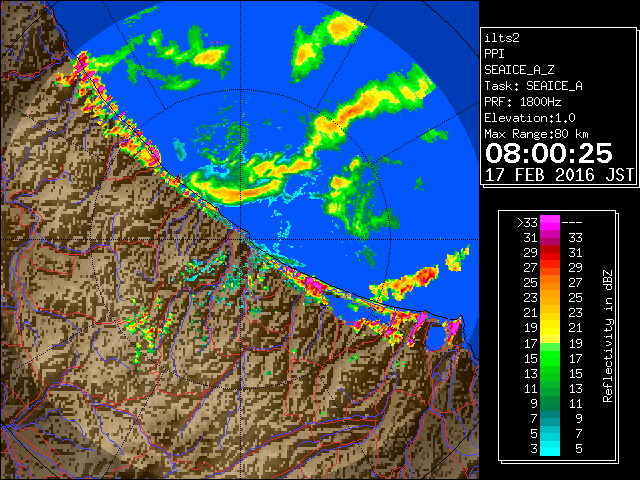Pick the dark red 29–31 dBZ swatch
Screen dimensions: 640x480
pyautogui.click(x=550, y=253)
